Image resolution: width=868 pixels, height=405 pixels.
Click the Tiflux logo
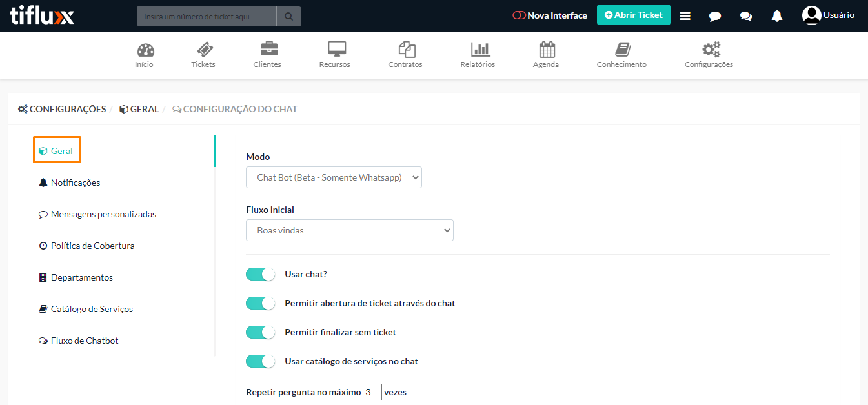(x=42, y=15)
